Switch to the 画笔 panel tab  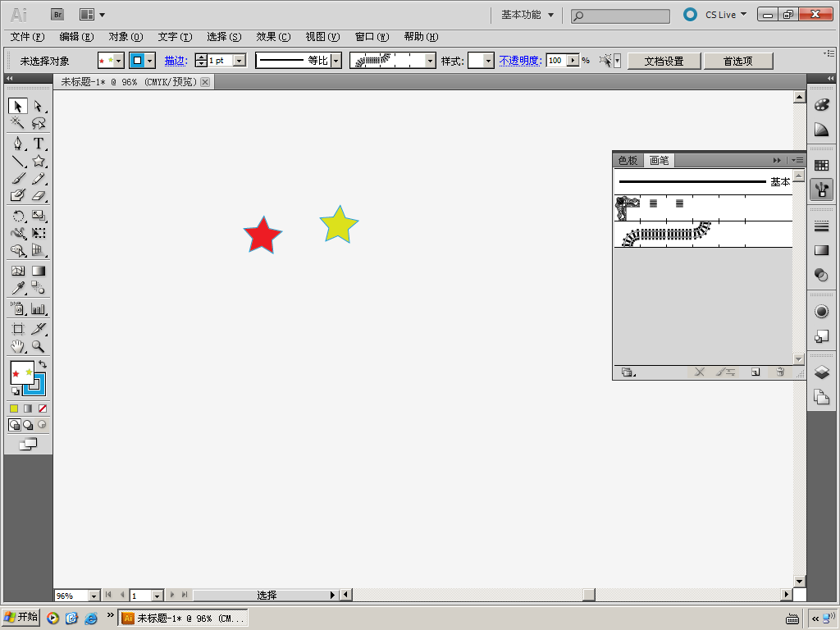(659, 160)
